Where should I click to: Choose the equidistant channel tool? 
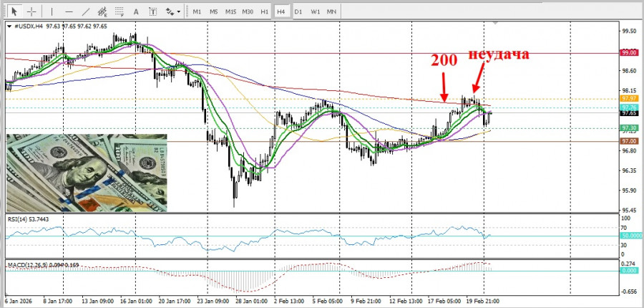pyautogui.click(x=102, y=11)
